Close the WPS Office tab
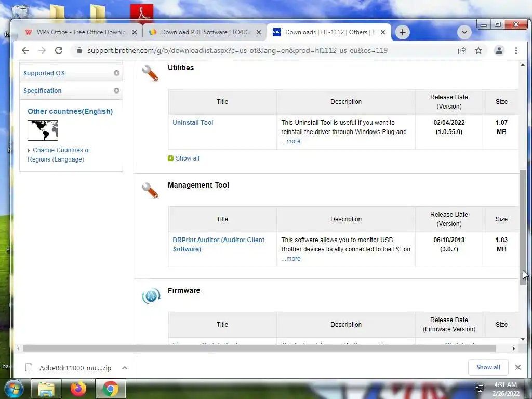Viewport: 532px width, 399px height. tap(135, 32)
